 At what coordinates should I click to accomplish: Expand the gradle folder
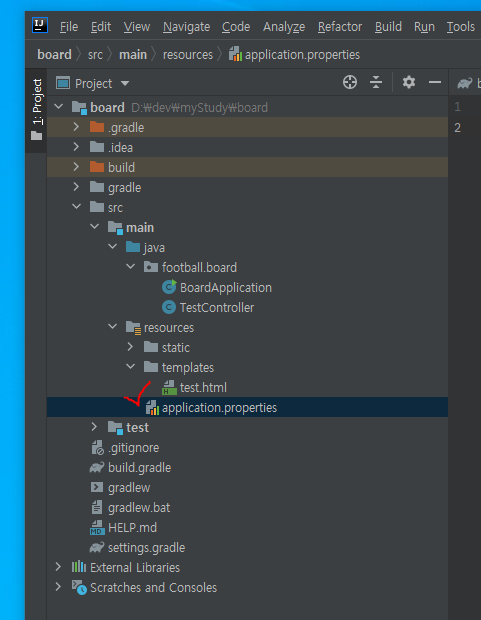pos(76,187)
